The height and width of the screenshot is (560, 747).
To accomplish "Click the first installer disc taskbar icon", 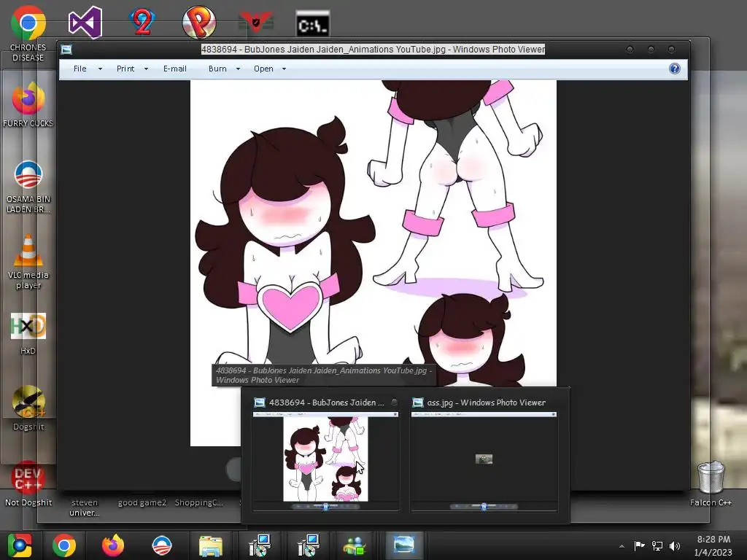I will point(260,545).
